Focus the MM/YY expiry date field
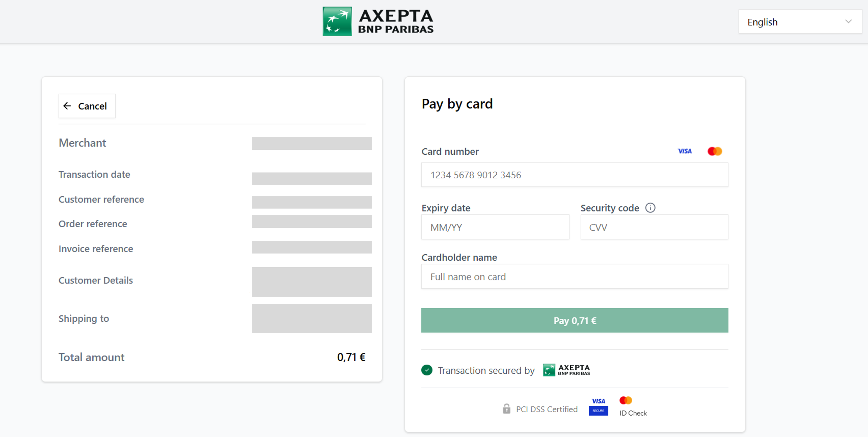 pos(495,227)
